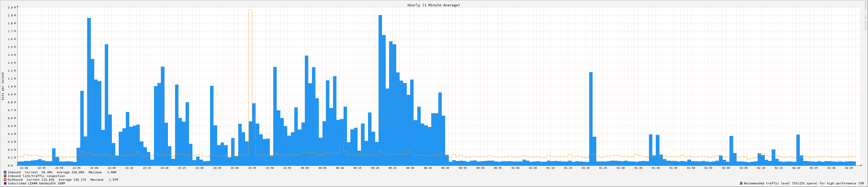Click the 1.0 M label on y-axis
Viewport: 868px width, 187px height.
(x=12, y=87)
